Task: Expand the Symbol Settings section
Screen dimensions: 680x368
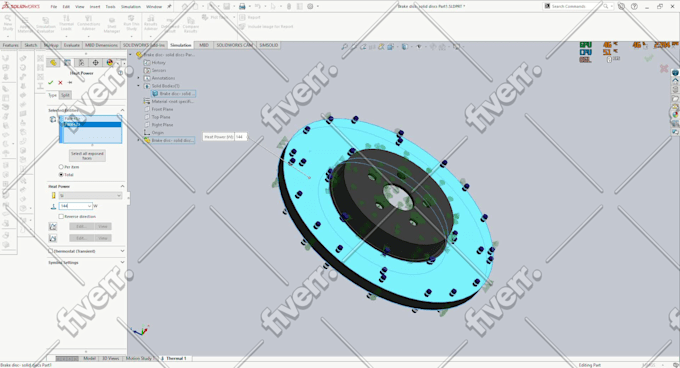Action: pos(122,262)
